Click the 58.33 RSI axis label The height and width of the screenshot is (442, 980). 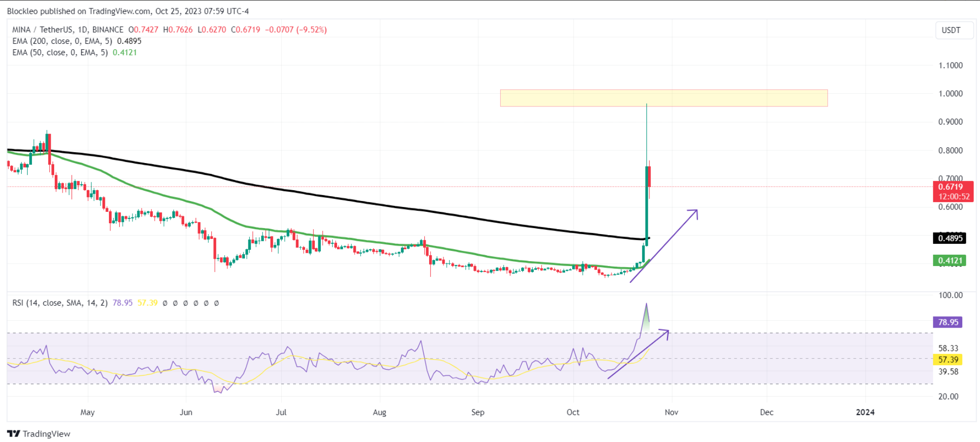(948, 348)
